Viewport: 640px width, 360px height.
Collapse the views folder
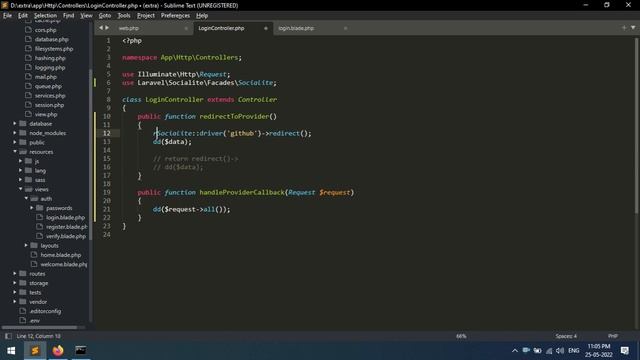(x=20, y=189)
